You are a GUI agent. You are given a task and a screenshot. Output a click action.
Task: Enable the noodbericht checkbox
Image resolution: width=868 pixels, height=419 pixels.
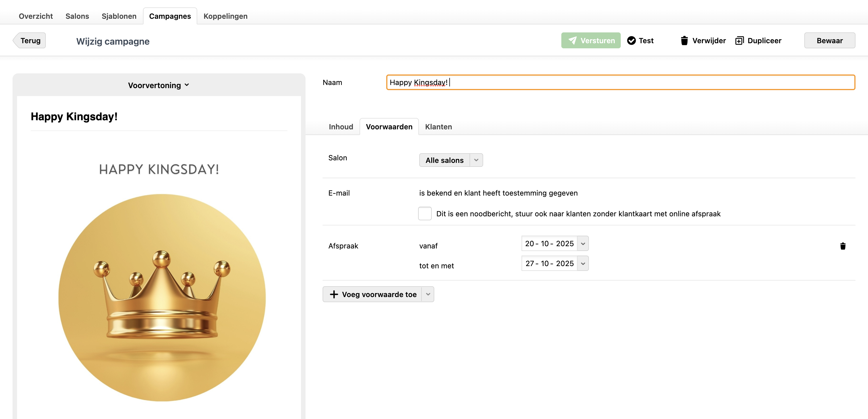(x=425, y=214)
